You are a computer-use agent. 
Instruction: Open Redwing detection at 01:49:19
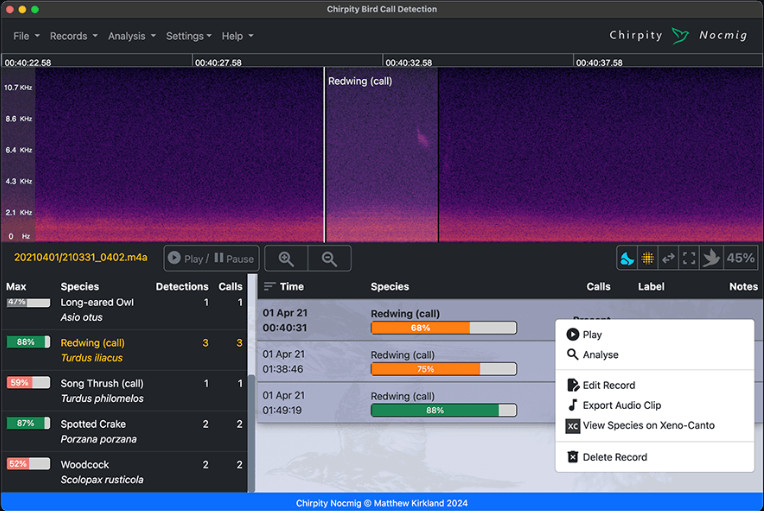[x=406, y=402]
